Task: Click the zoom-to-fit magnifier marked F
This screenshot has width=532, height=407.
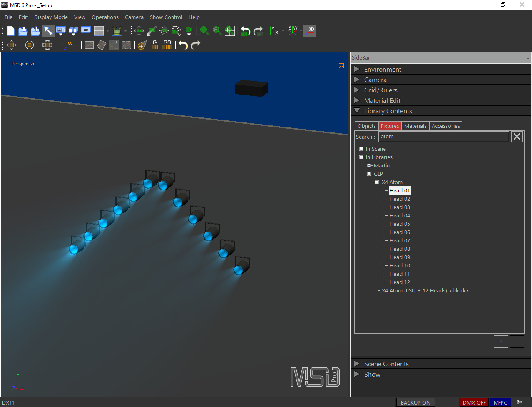Action: (217, 31)
